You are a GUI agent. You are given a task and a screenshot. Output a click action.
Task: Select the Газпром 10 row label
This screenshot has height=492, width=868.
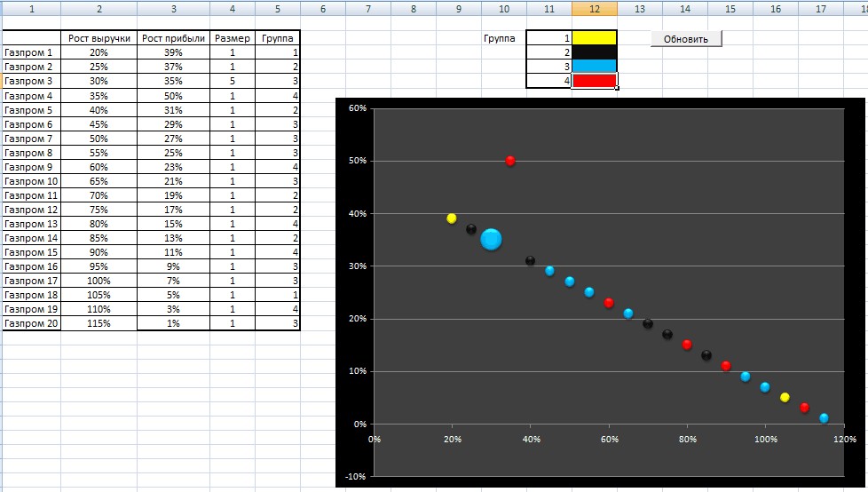point(32,181)
